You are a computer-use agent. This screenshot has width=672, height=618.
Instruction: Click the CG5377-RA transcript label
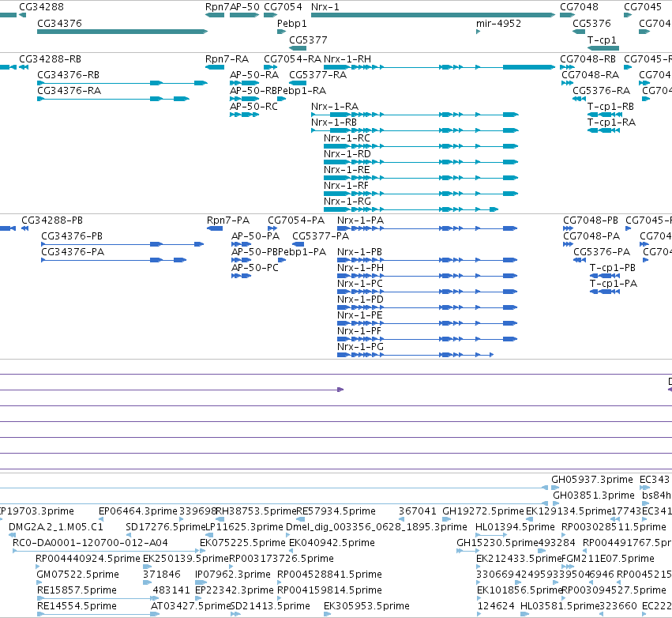click(x=318, y=75)
